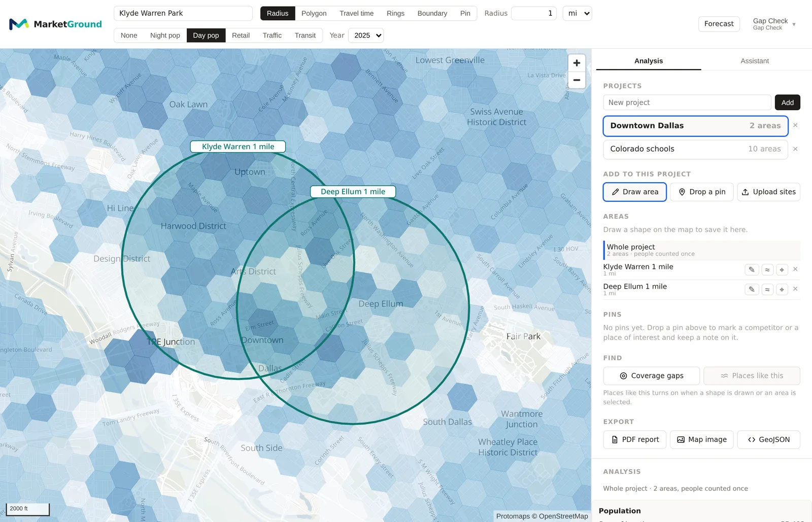Click the similar-places wave icon for Deep Ellum 1 mile
This screenshot has height=522, width=812.
click(767, 289)
